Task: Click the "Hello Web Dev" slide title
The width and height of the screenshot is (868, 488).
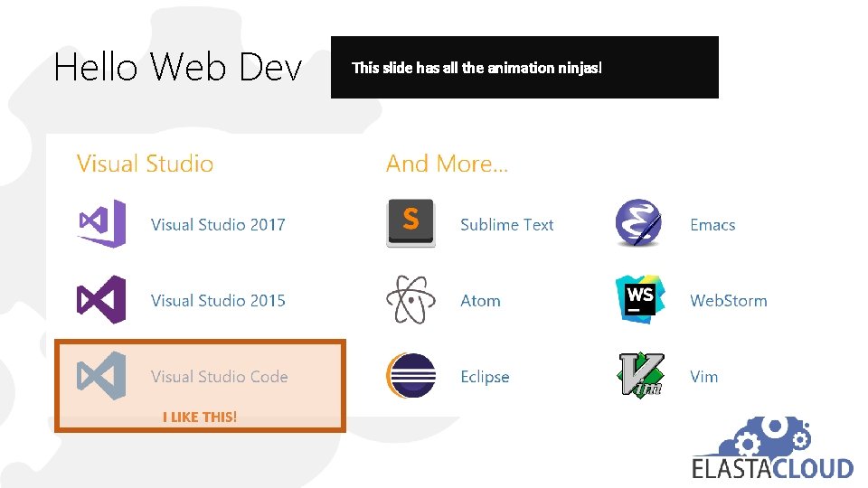Action: click(178, 67)
